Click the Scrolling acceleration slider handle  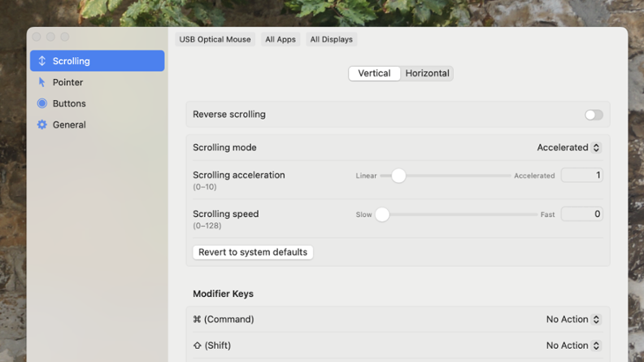398,176
